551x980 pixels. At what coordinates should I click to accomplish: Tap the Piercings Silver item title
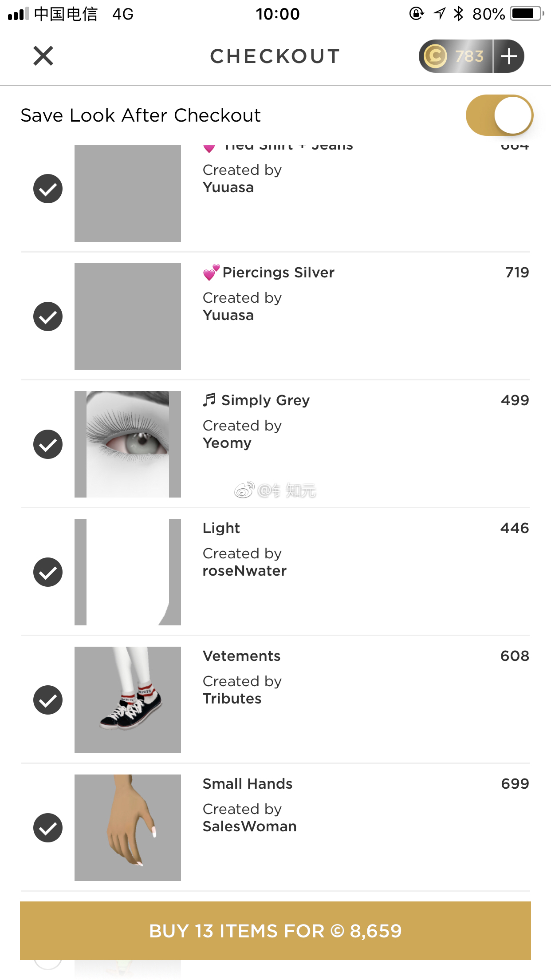tap(278, 273)
